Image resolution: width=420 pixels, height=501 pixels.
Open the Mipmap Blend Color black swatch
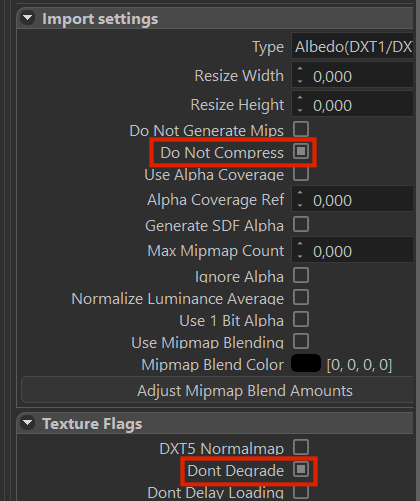[x=306, y=363]
